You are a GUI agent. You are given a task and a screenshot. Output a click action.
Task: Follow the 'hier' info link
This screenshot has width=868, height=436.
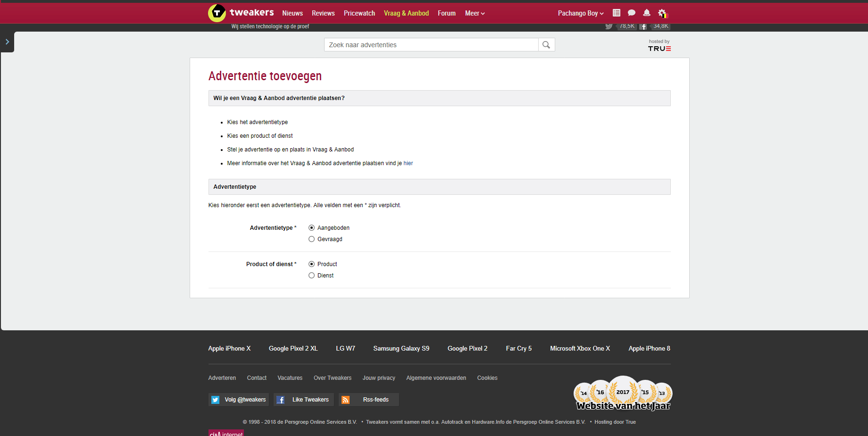[408, 163]
